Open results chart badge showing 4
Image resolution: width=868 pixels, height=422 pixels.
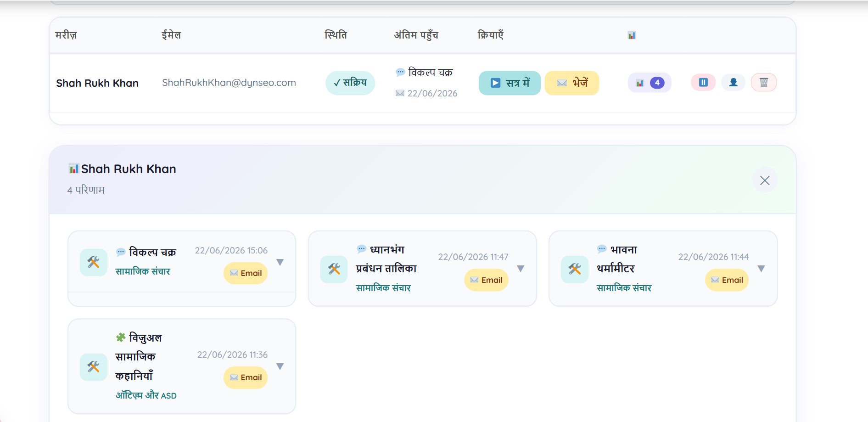point(650,83)
